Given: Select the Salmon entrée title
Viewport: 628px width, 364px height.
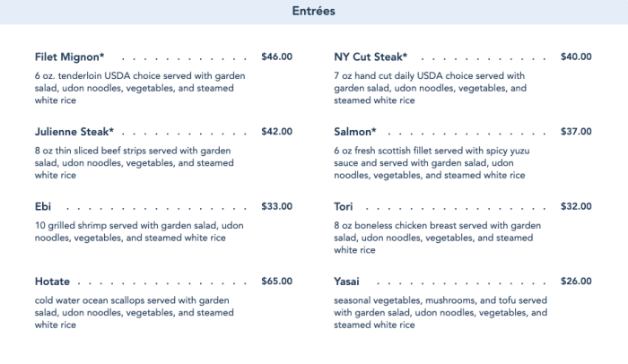Looking at the screenshot, I should pos(355,132).
